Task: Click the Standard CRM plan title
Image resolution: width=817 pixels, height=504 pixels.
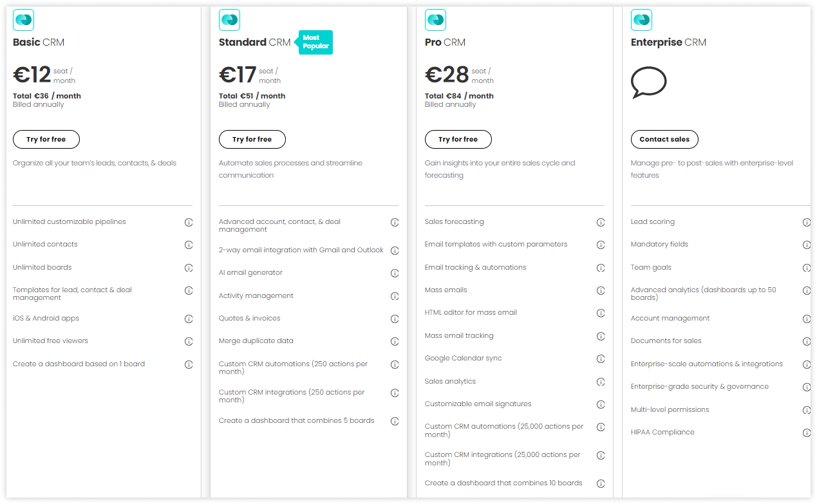Action: (255, 42)
